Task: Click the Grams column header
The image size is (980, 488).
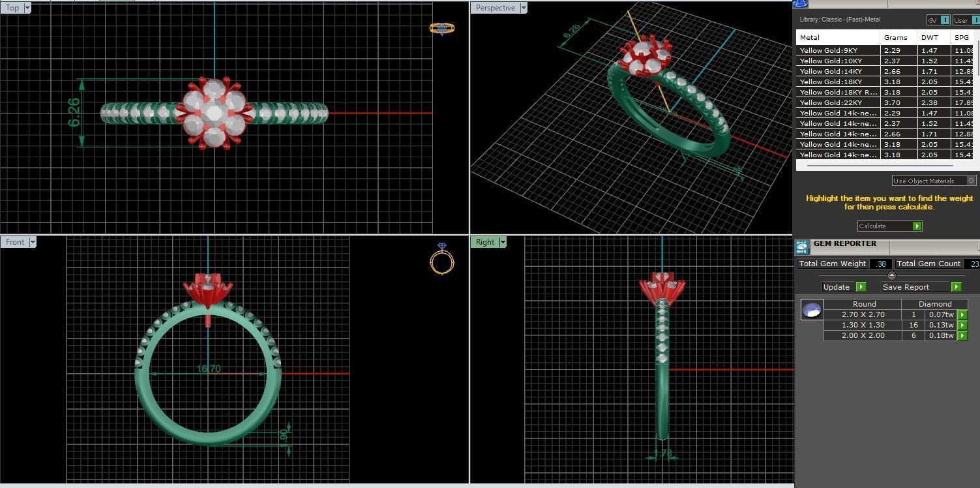Action: point(898,38)
